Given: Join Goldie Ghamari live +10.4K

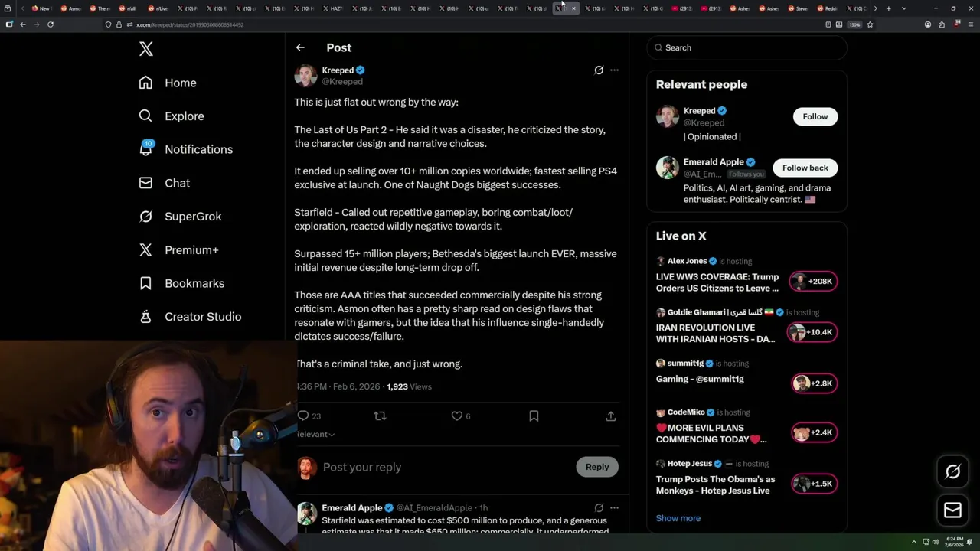Looking at the screenshot, I should [x=814, y=332].
